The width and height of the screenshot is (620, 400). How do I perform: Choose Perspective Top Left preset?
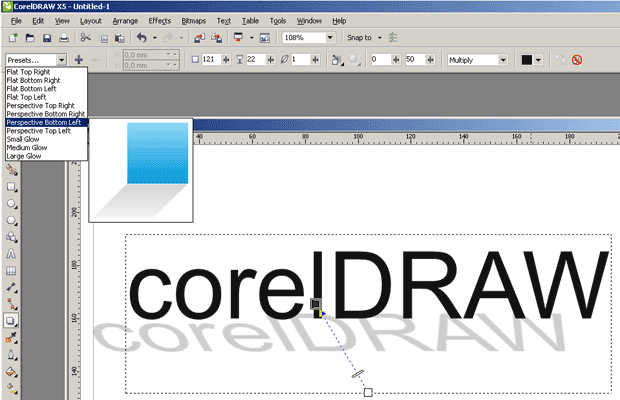pyautogui.click(x=46, y=131)
